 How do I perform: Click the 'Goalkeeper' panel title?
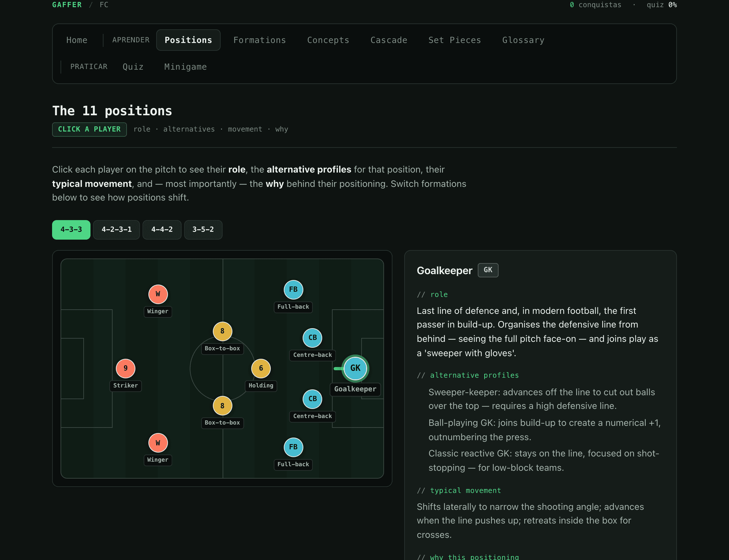click(445, 271)
